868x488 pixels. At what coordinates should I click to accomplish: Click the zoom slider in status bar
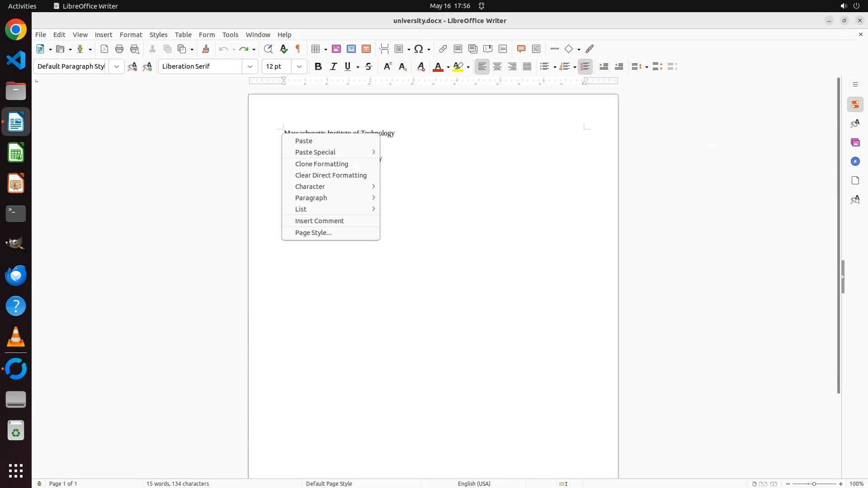pyautogui.click(x=814, y=484)
